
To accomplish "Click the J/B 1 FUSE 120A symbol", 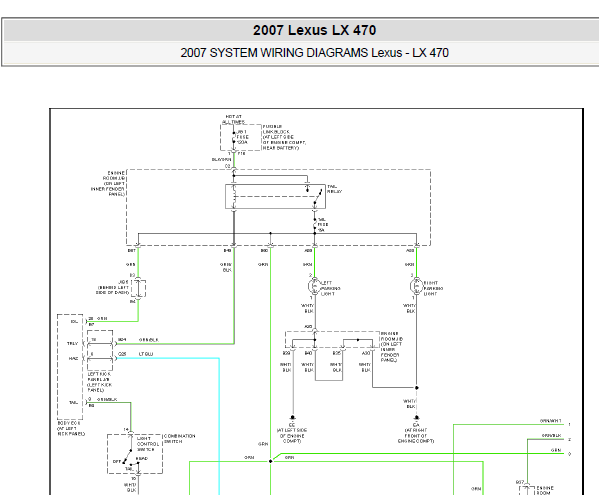I will (x=234, y=138).
